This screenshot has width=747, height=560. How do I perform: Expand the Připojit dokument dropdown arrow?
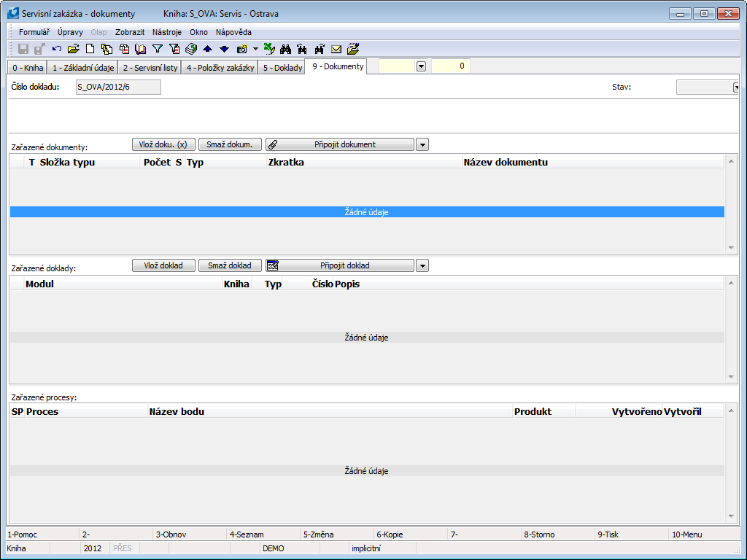(422, 144)
